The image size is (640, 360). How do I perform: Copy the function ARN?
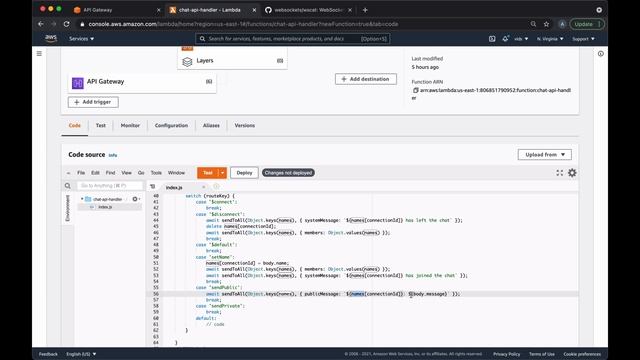(416, 90)
